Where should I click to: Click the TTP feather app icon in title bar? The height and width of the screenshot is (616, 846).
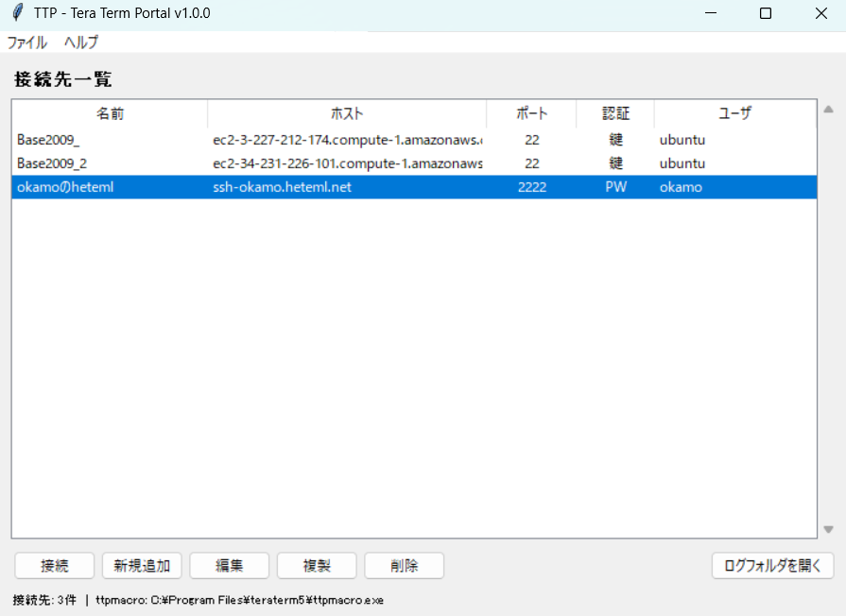(x=18, y=12)
